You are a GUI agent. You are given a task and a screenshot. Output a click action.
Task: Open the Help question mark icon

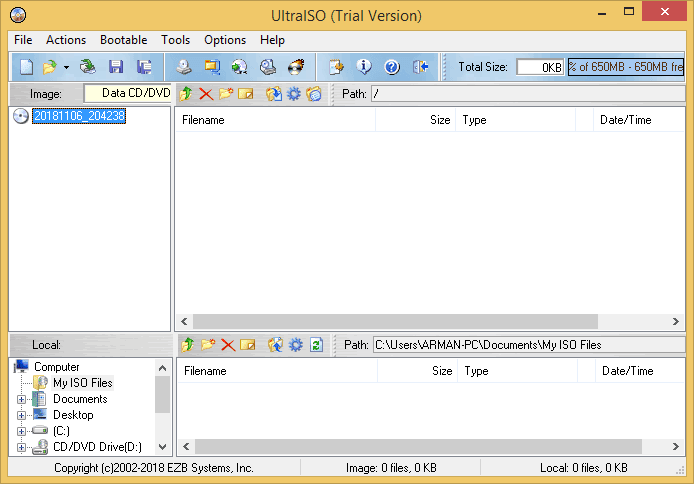[x=392, y=67]
